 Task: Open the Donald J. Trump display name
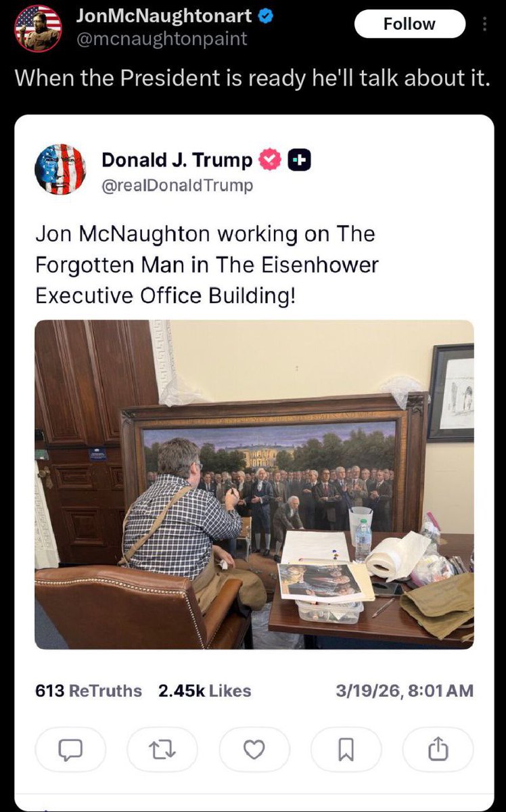178,160
